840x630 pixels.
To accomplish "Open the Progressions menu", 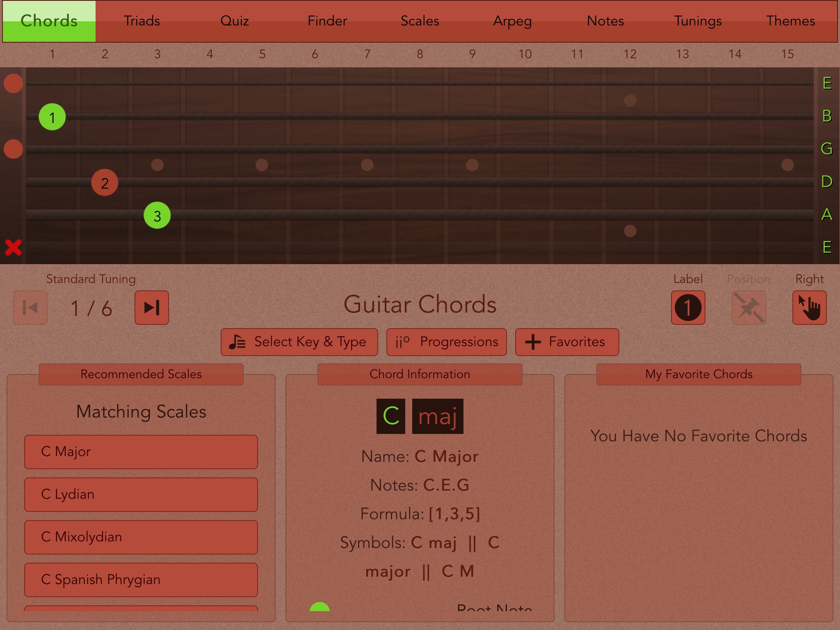I will coord(446,342).
